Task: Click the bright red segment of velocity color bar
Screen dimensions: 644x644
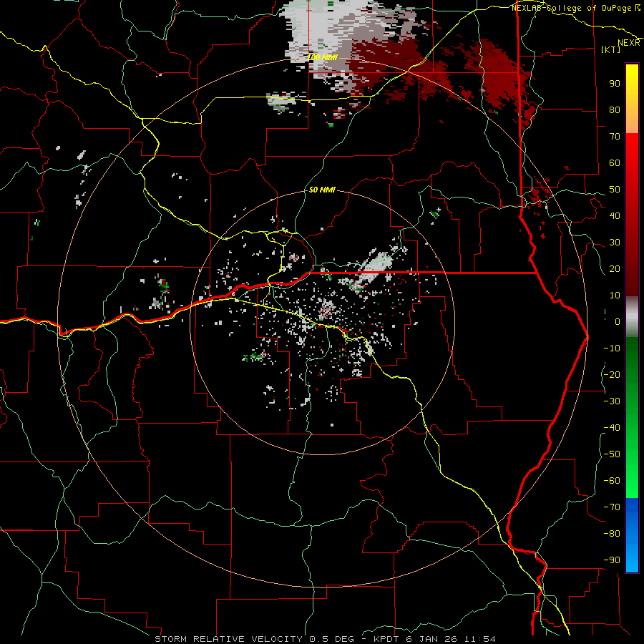Action: coord(632,152)
